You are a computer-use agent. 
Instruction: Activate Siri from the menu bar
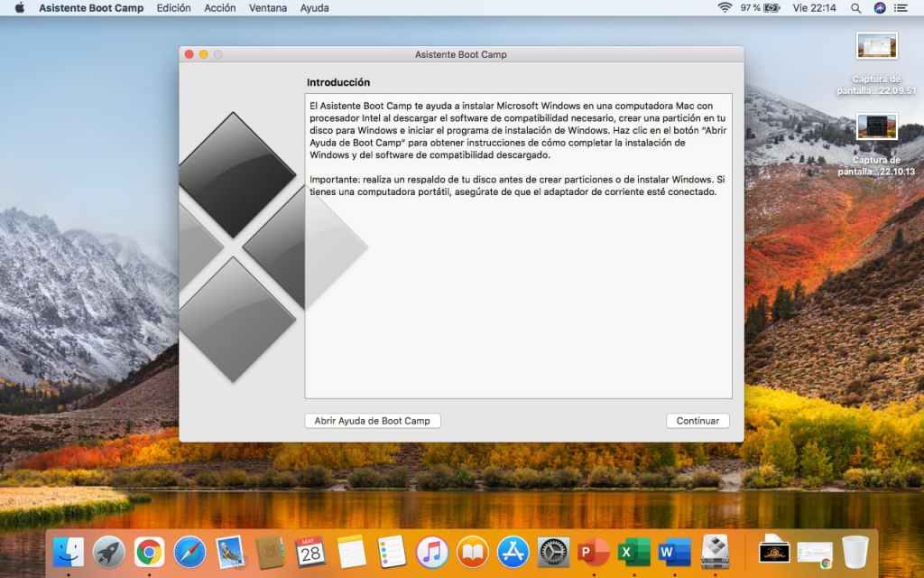tap(880, 8)
